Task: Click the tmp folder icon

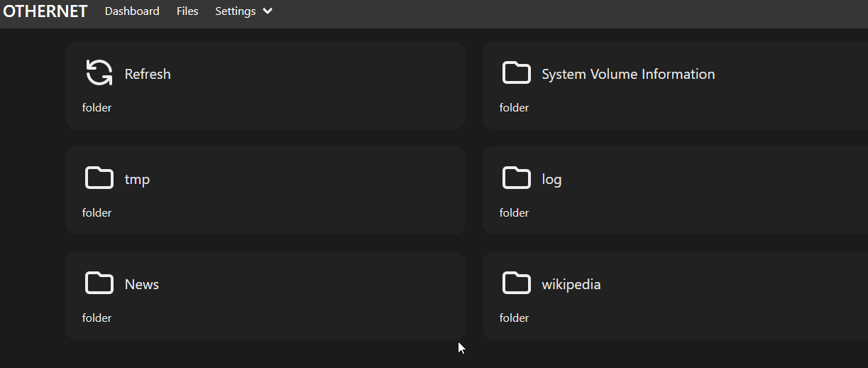Action: pos(99,178)
